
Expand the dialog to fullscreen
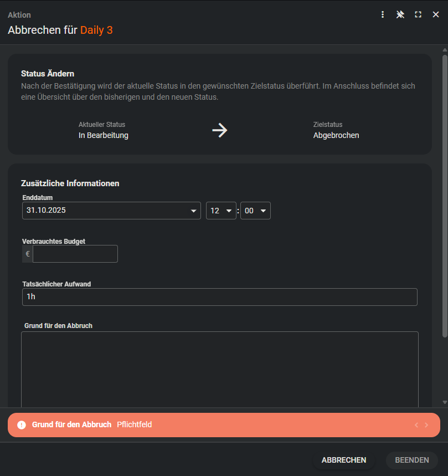click(418, 15)
